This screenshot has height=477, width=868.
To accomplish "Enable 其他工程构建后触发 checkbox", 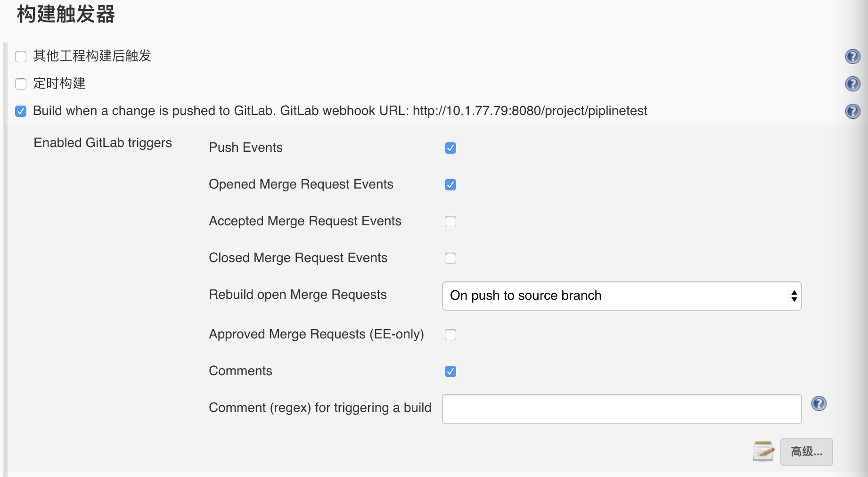I will coord(21,57).
